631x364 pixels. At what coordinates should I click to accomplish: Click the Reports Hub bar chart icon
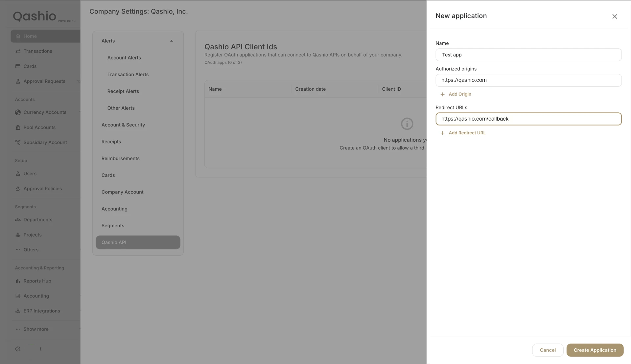click(x=18, y=281)
